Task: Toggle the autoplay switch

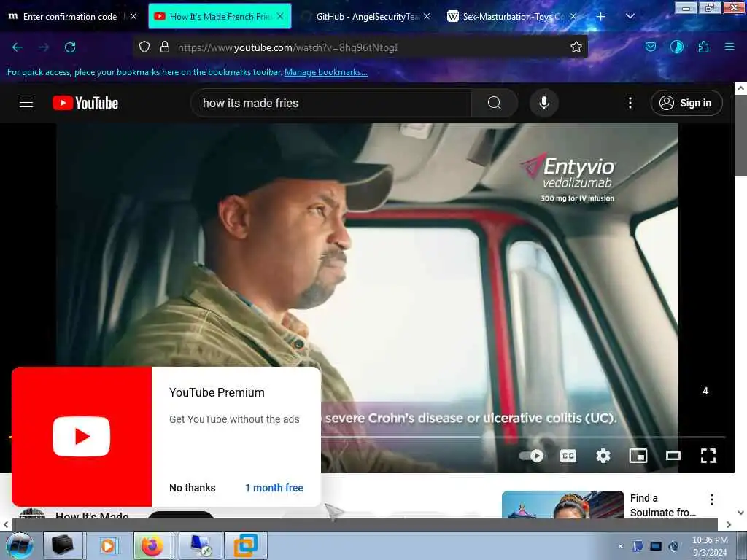Action: pos(532,456)
